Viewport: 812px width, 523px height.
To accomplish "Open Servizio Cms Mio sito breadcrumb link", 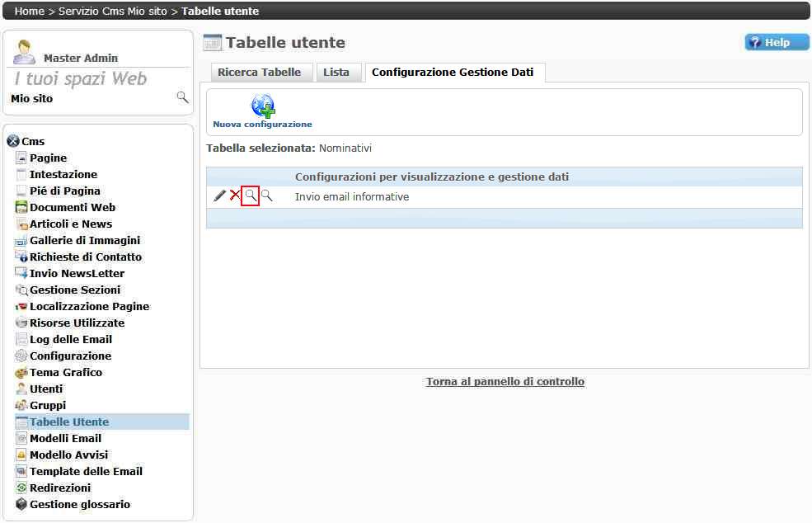I will (113, 11).
